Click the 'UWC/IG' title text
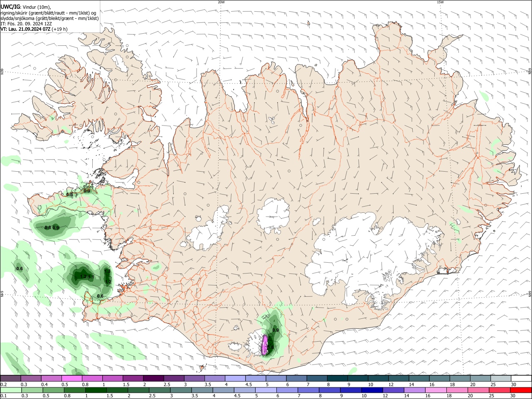 click(x=10, y=7)
